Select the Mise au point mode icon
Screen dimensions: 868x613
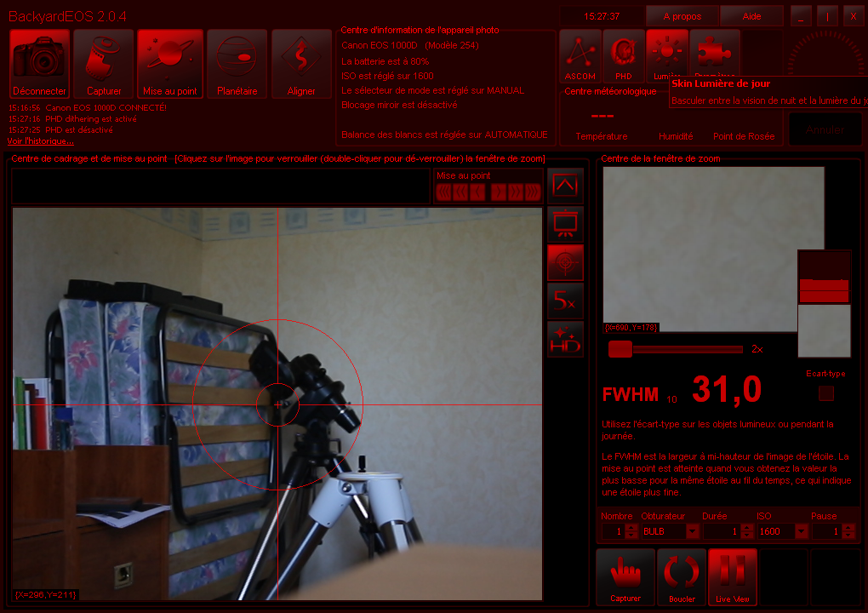coord(170,64)
